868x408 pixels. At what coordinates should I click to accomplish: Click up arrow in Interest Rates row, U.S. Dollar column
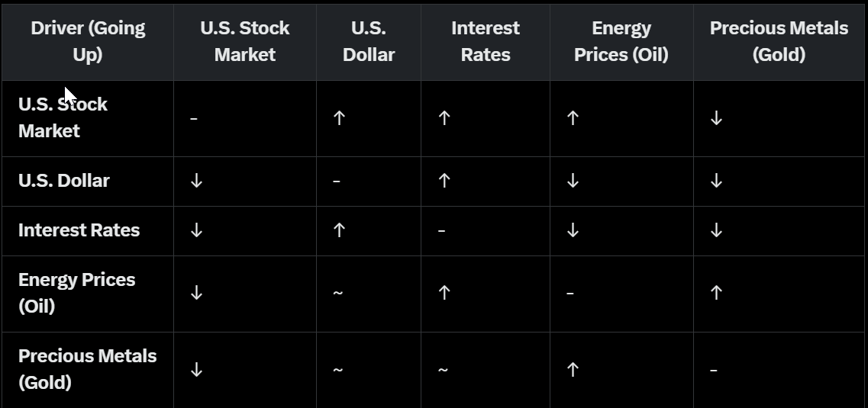340,230
